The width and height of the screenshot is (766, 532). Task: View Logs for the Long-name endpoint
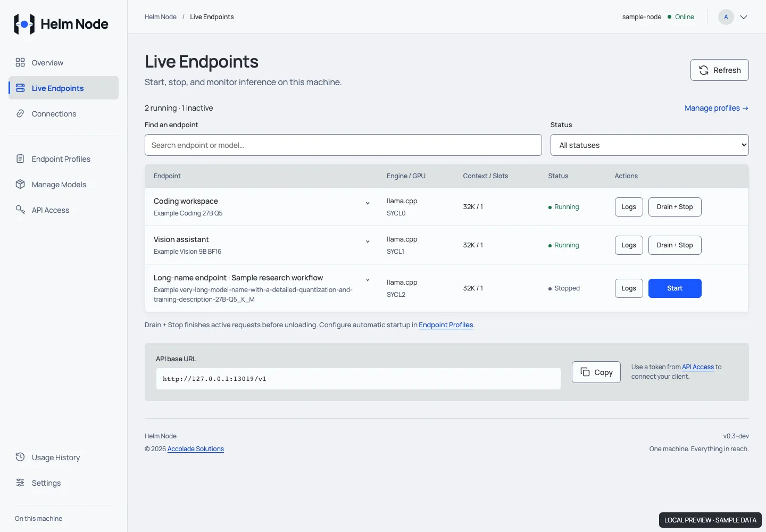tap(629, 288)
